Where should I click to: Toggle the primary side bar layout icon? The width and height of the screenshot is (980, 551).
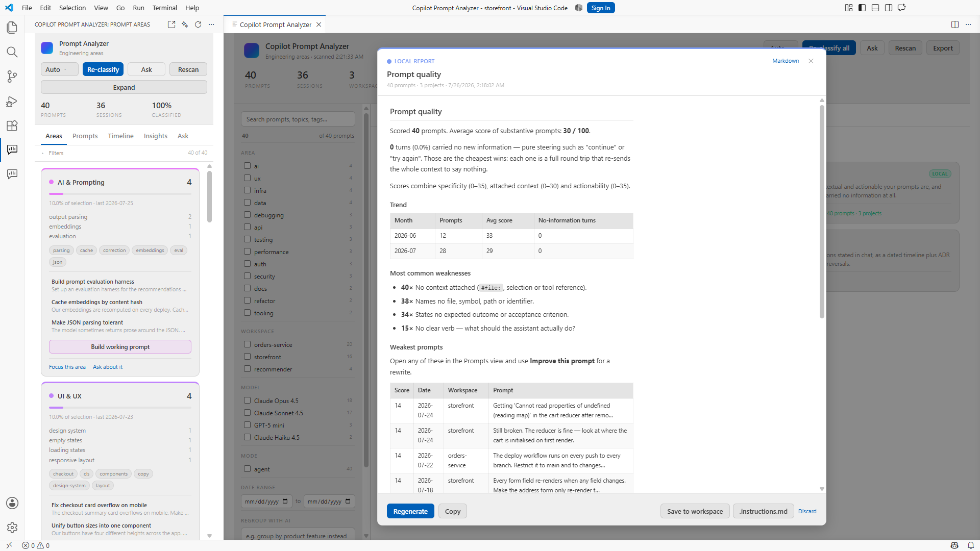(862, 8)
